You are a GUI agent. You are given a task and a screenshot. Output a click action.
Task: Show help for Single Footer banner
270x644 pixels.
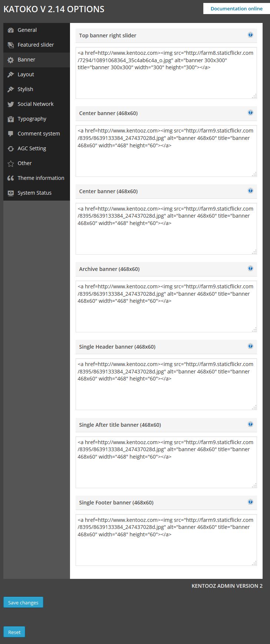(x=250, y=502)
